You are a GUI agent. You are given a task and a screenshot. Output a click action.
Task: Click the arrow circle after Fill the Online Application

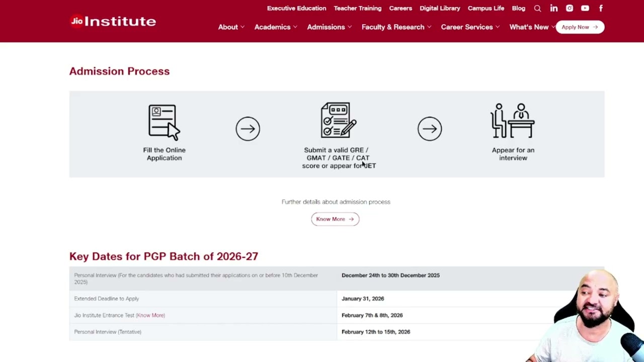point(248,129)
